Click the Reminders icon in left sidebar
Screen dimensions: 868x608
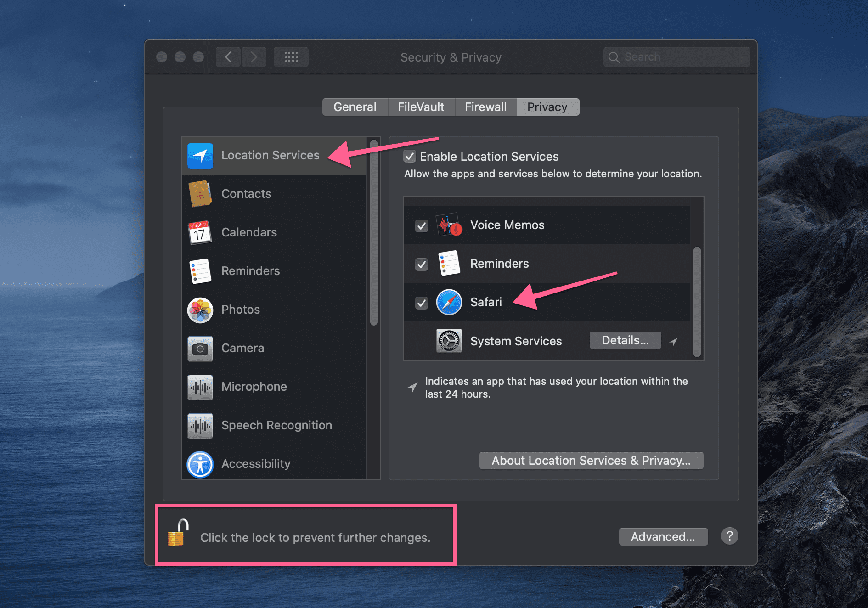(x=200, y=271)
